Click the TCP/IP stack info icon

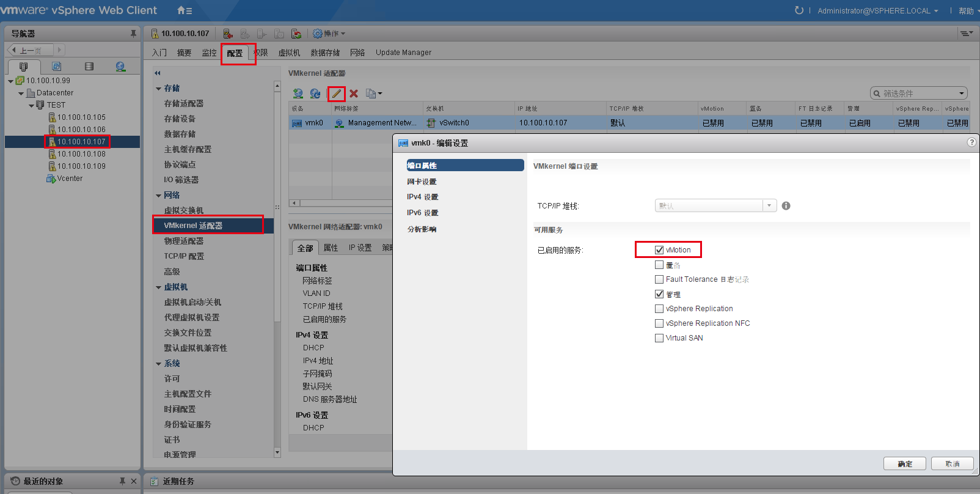point(786,206)
